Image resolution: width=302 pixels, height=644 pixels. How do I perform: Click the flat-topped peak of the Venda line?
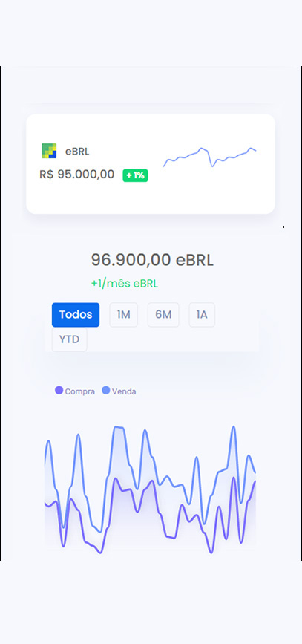click(x=119, y=428)
